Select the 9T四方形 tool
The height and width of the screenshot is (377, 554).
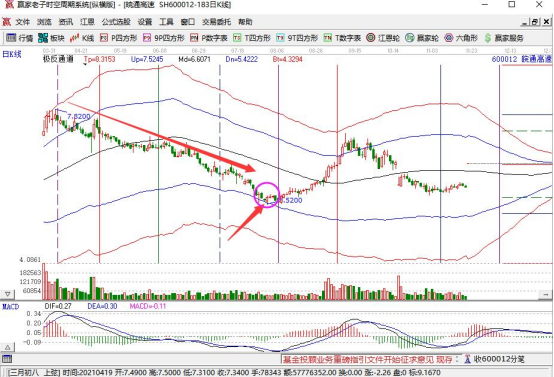click(x=297, y=38)
